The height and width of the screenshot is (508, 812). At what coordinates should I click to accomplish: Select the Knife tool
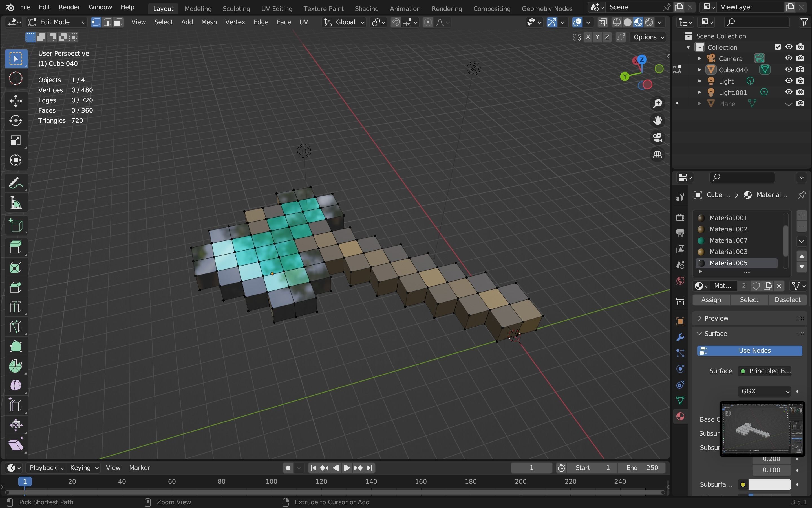pos(16,327)
